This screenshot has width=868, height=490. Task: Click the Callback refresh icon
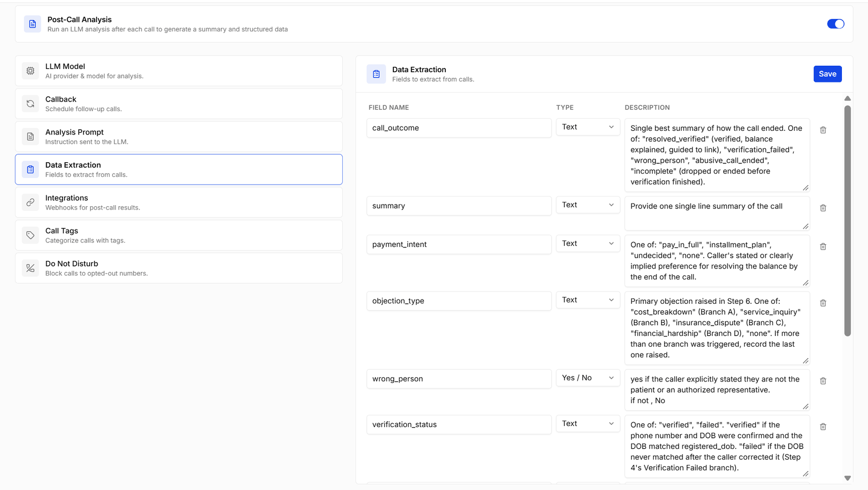pyautogui.click(x=30, y=104)
